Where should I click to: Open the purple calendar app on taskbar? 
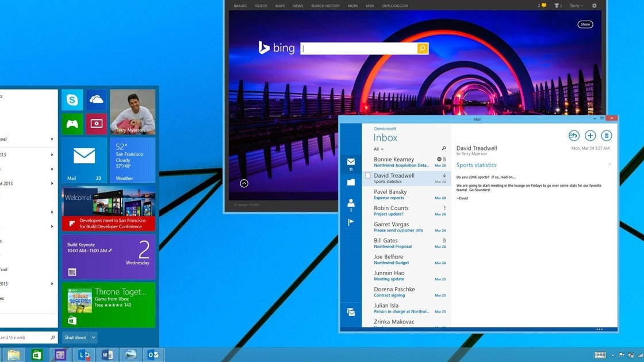tap(60, 355)
